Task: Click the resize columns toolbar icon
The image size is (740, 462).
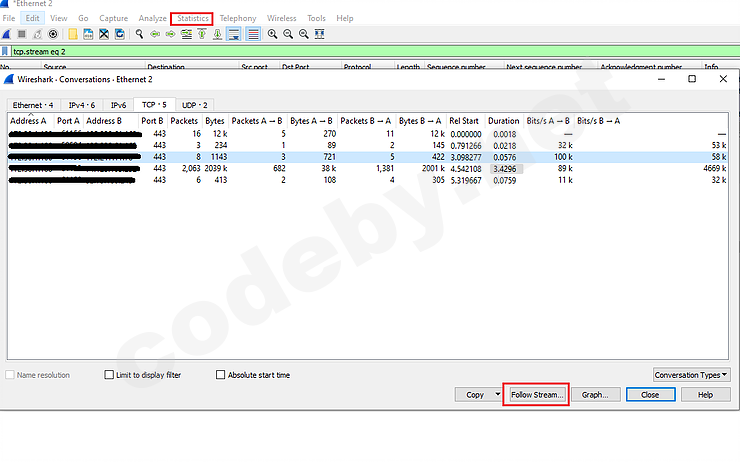Action: pos(320,34)
